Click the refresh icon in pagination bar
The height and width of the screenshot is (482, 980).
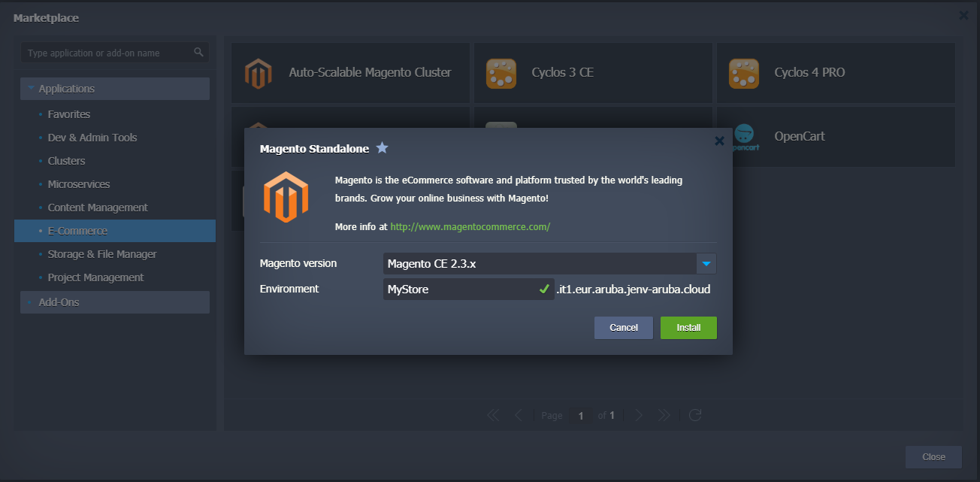[x=695, y=415]
